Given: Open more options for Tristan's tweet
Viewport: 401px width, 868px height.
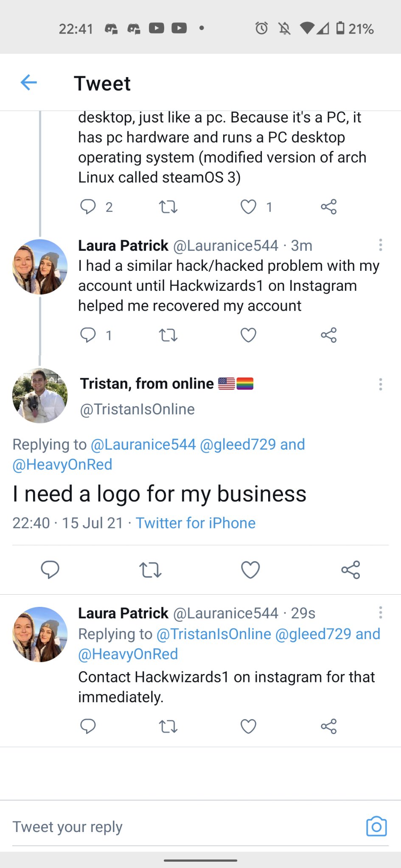Looking at the screenshot, I should [380, 384].
